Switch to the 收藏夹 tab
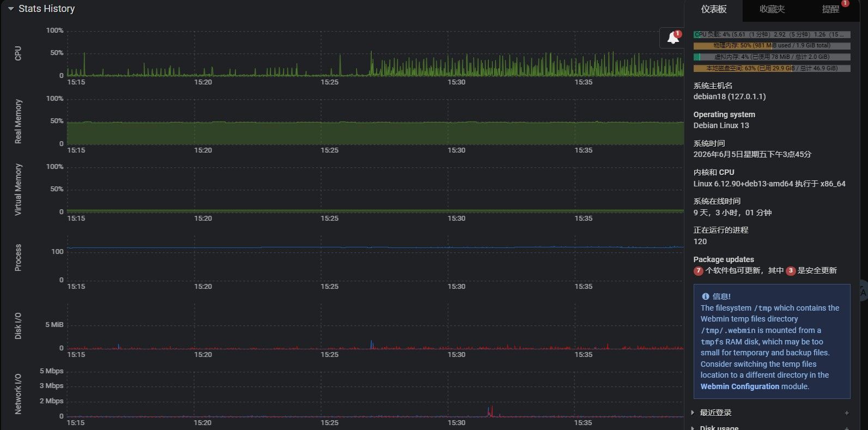Image resolution: width=868 pixels, height=430 pixels. coord(772,9)
